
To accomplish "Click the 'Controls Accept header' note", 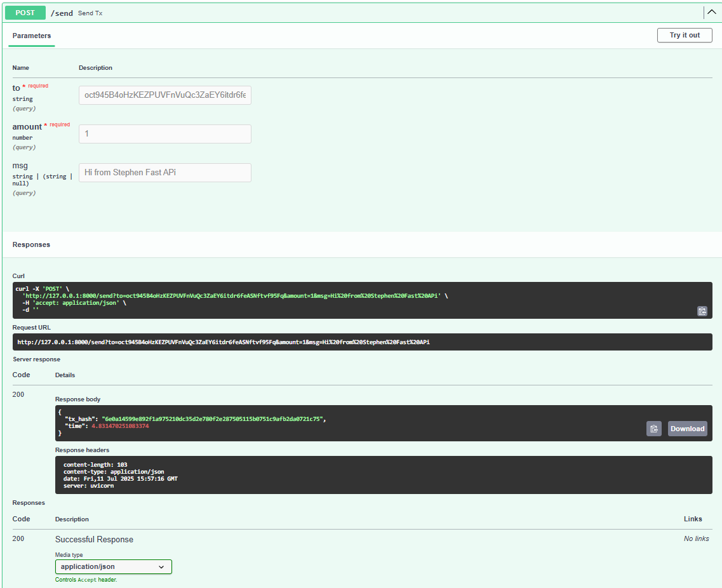I will click(86, 580).
